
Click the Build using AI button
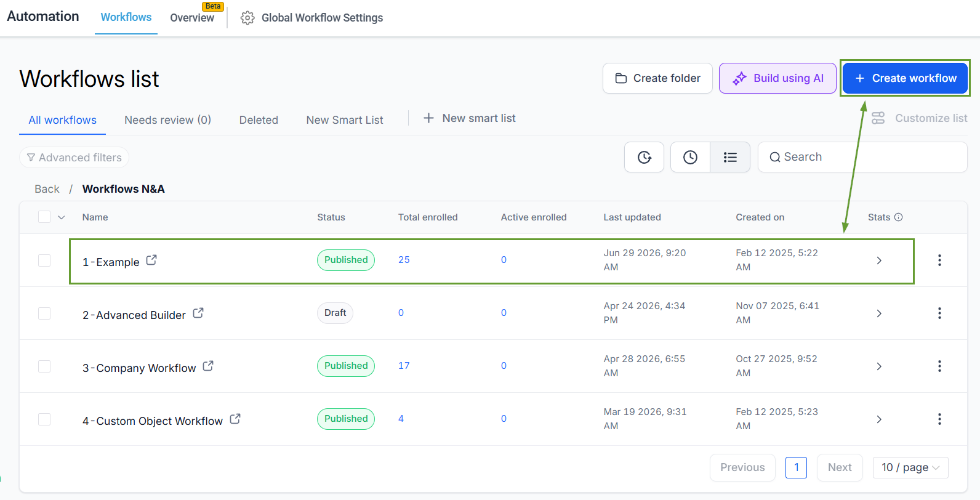pyautogui.click(x=777, y=78)
